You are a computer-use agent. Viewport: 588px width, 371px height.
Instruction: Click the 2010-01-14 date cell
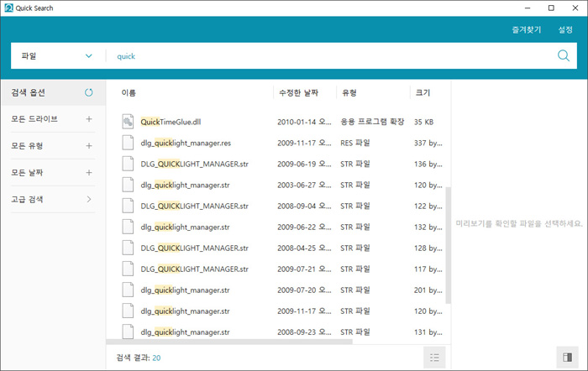coord(304,122)
